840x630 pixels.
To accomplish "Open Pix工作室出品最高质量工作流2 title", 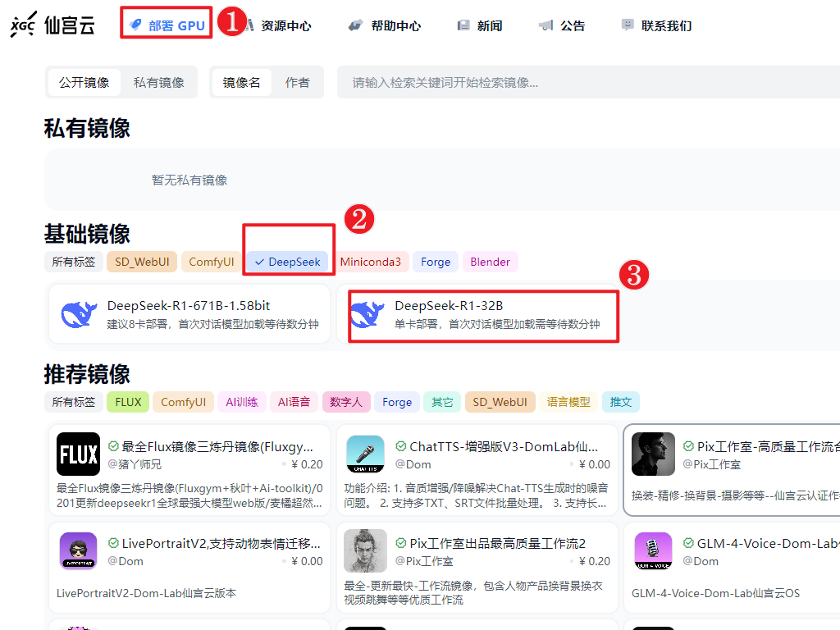I will click(498, 544).
